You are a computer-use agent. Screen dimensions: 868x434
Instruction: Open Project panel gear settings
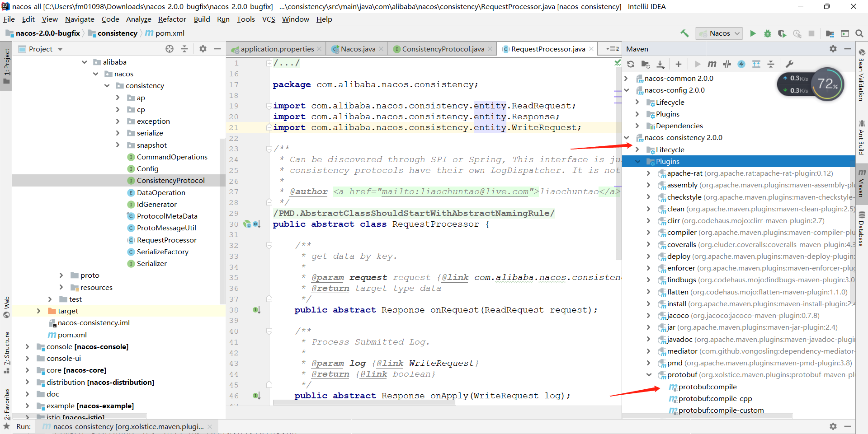(x=203, y=49)
